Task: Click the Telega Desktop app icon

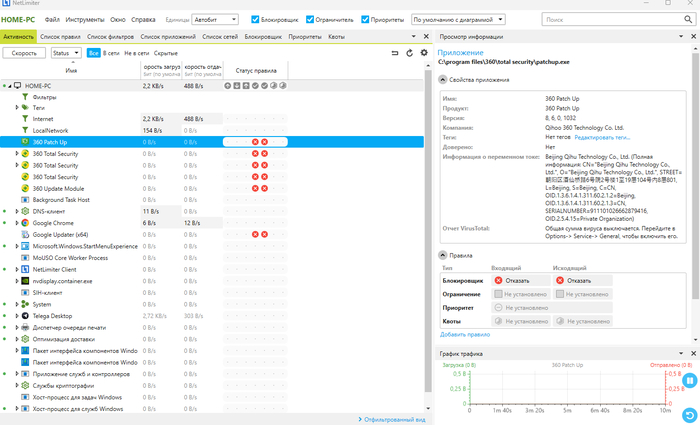Action: 24,316
